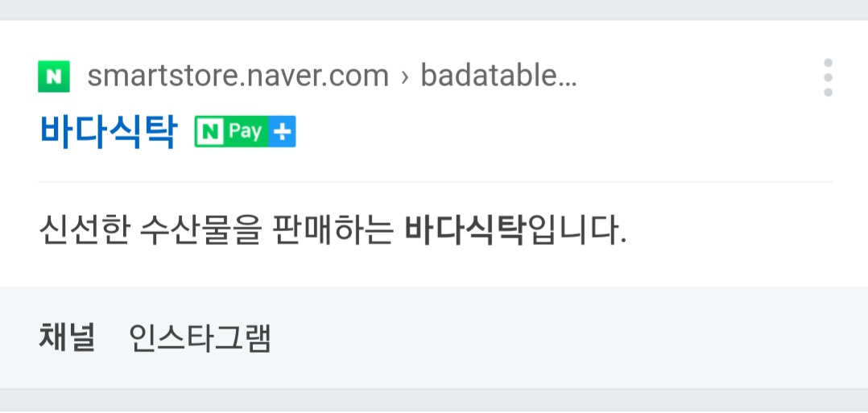Click the › breadcrumb separator arrow
This screenshot has height=413, width=868.
(405, 77)
